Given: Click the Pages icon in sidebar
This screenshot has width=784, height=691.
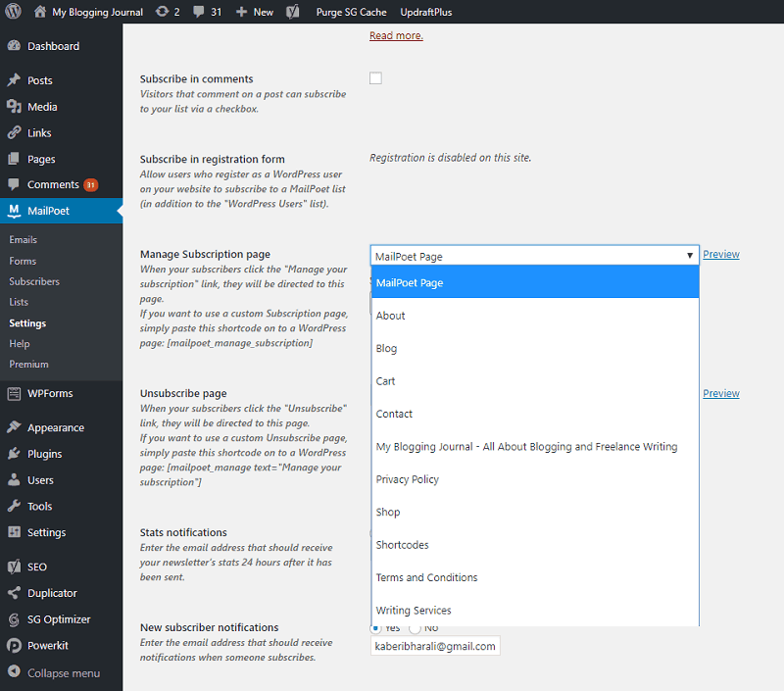Looking at the screenshot, I should 14,159.
